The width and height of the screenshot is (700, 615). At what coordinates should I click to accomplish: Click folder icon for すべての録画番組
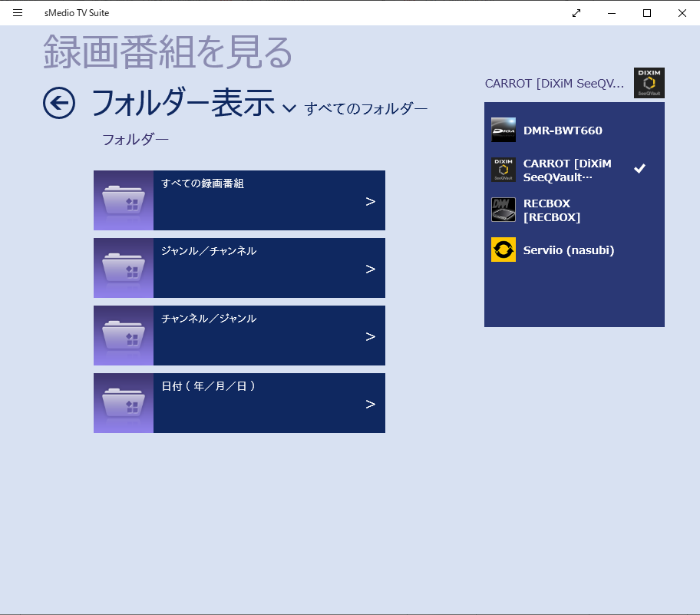124,200
